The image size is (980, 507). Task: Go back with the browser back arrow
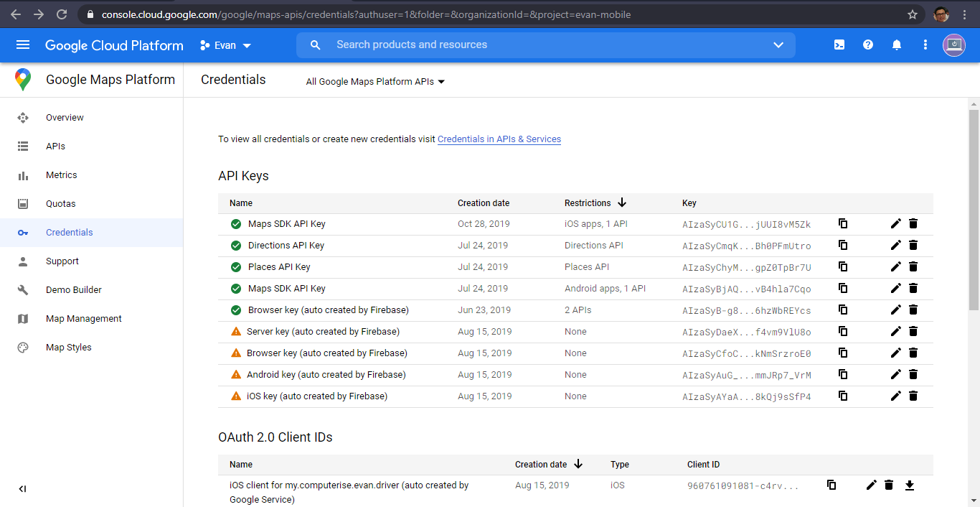click(x=16, y=14)
